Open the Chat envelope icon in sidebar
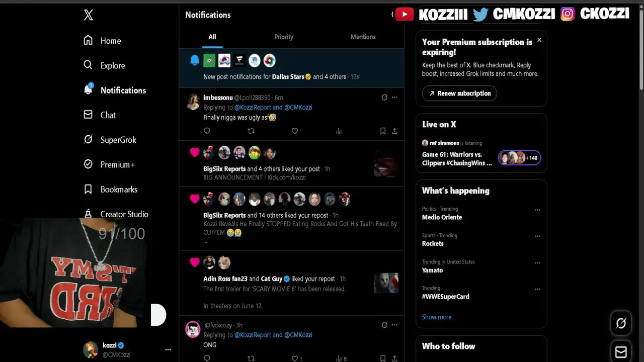The height and width of the screenshot is (362, 644). click(x=88, y=115)
